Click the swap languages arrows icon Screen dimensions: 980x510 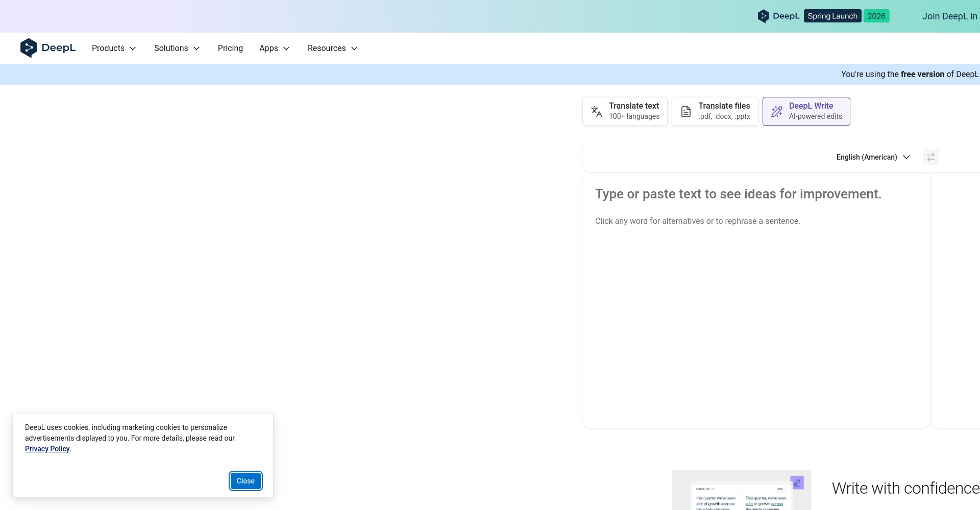point(930,157)
